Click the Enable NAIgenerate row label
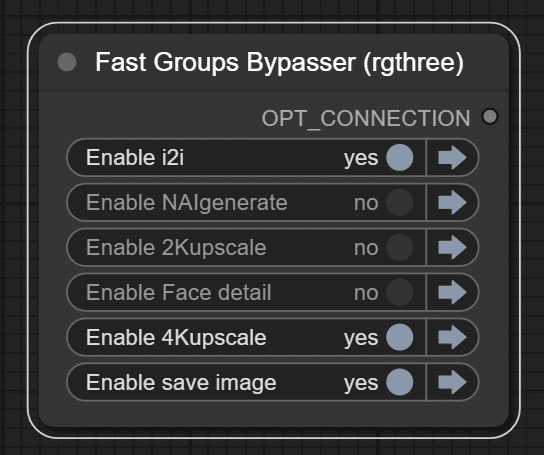The image size is (544, 455). [187, 203]
